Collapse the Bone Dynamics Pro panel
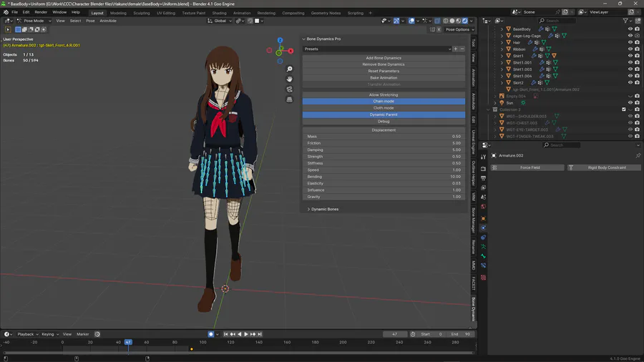 click(x=304, y=39)
